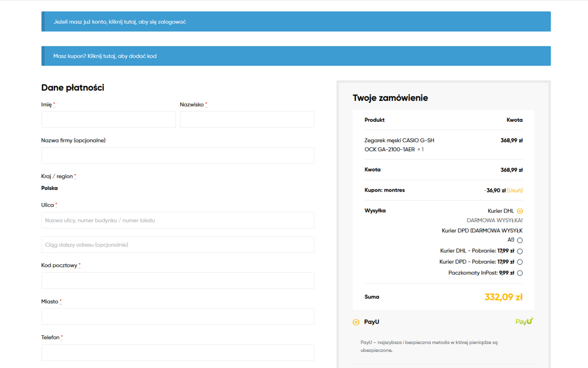Click the 'DARMOWA WYSYŁKA!' text under Kurier DHL
588x368 pixels.
(x=495, y=220)
